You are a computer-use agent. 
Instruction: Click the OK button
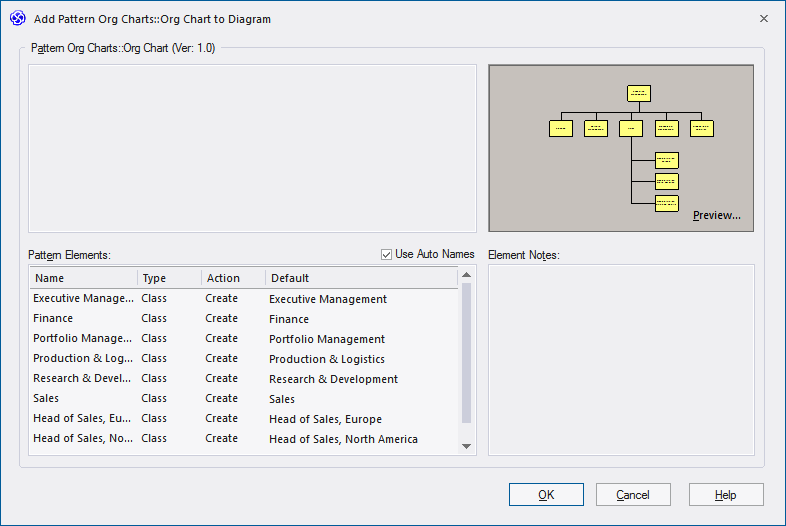click(x=546, y=494)
